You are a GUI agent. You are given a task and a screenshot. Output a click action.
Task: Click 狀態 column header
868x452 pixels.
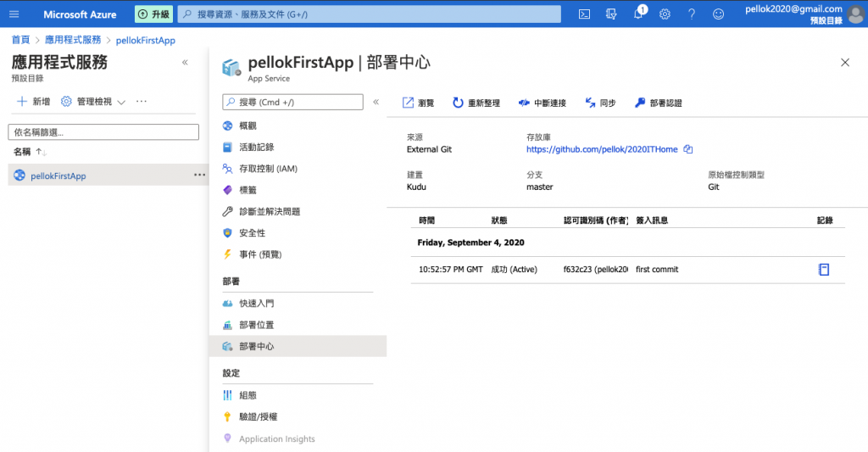tap(499, 220)
